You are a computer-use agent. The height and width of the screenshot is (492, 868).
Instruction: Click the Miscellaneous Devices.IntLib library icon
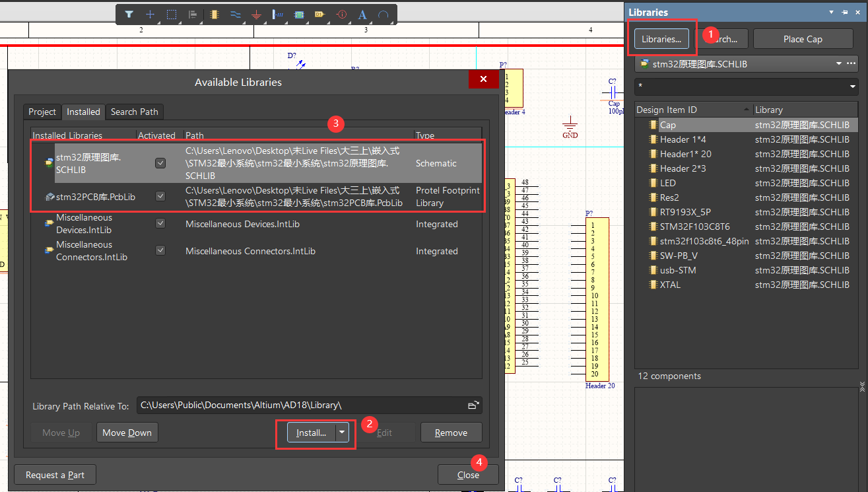(x=49, y=224)
